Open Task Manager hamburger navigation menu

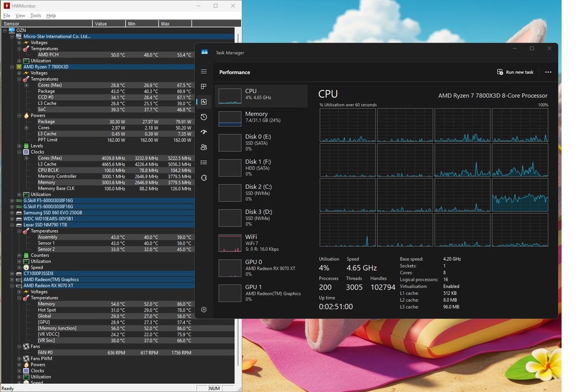[204, 71]
